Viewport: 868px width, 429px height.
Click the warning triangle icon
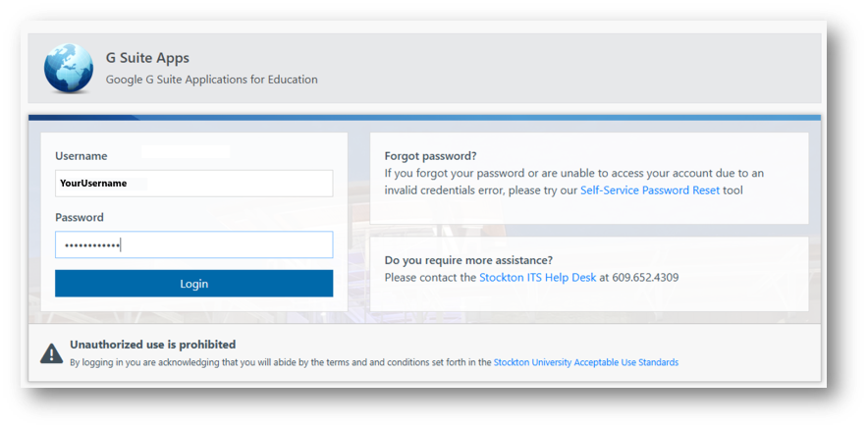(51, 353)
